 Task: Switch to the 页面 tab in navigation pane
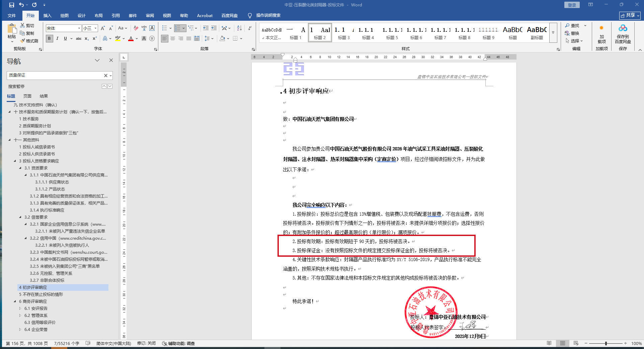click(27, 96)
